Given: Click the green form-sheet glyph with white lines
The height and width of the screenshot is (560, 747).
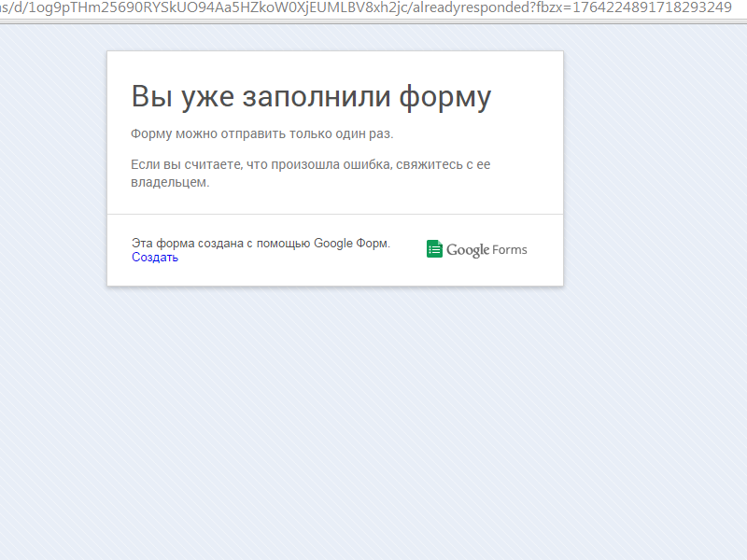Looking at the screenshot, I should pyautogui.click(x=435, y=248).
